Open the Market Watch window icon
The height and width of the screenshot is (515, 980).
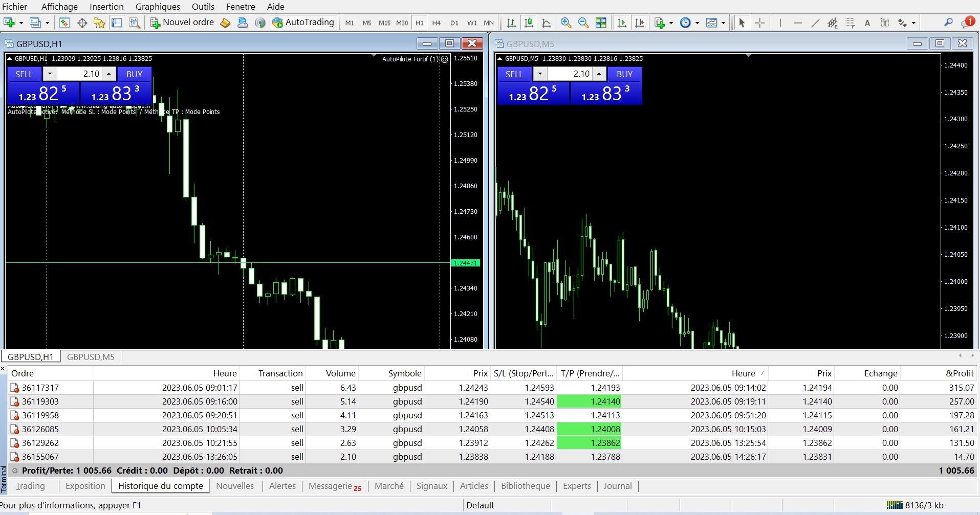pyautogui.click(x=64, y=23)
